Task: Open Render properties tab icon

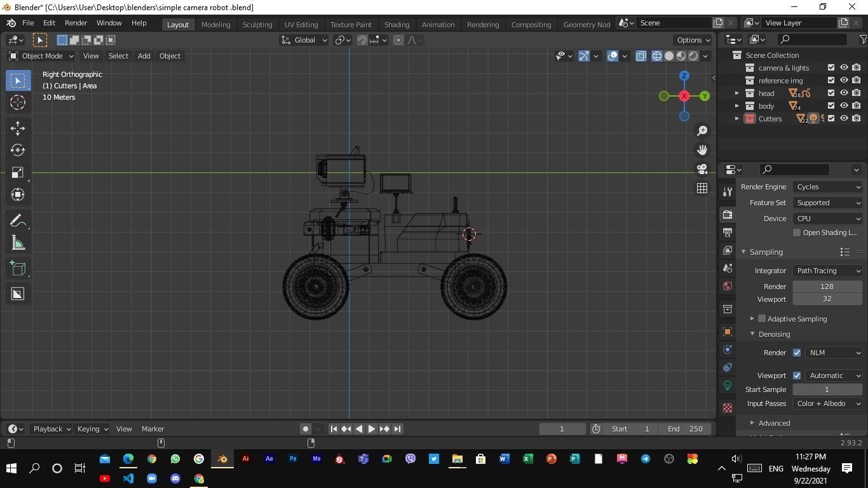Action: (x=728, y=215)
